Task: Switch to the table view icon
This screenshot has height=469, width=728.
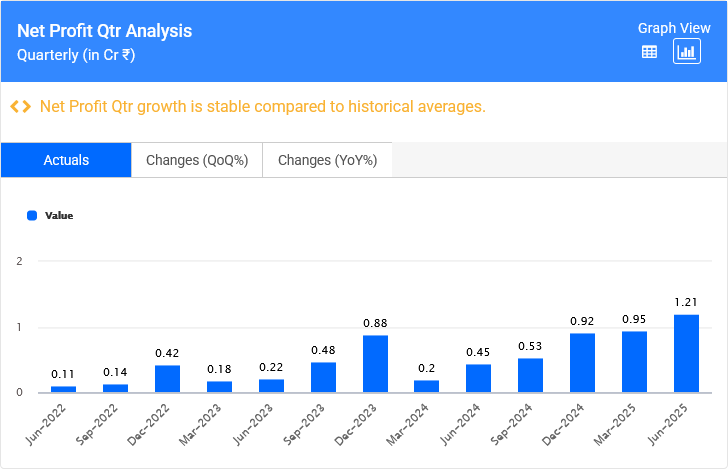Action: [x=649, y=53]
